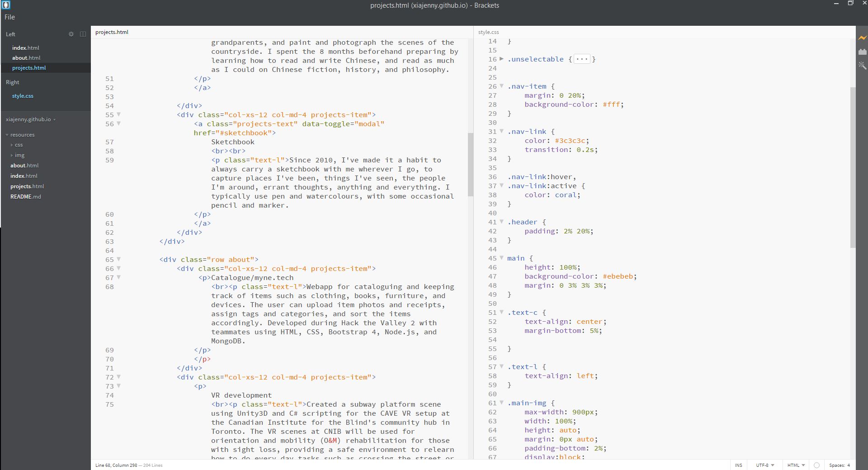
Task: Fold the .text-c rule at line 51
Action: click(501, 312)
